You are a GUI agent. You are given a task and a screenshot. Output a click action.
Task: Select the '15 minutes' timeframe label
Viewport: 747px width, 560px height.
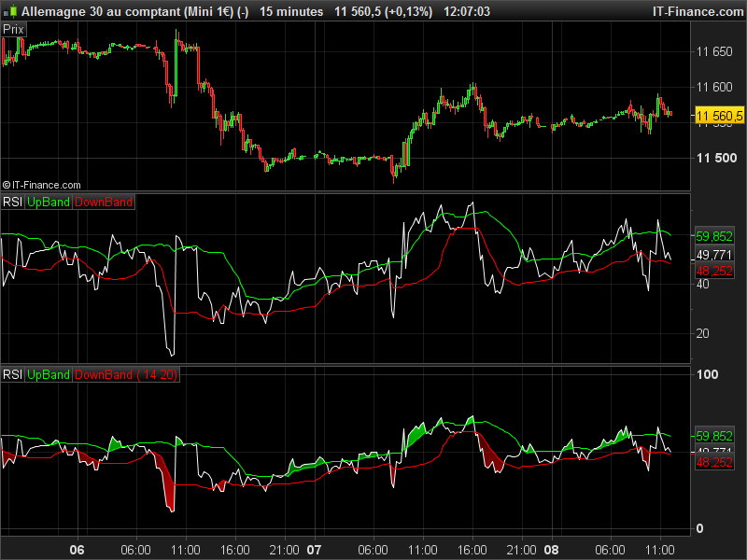[x=291, y=11]
